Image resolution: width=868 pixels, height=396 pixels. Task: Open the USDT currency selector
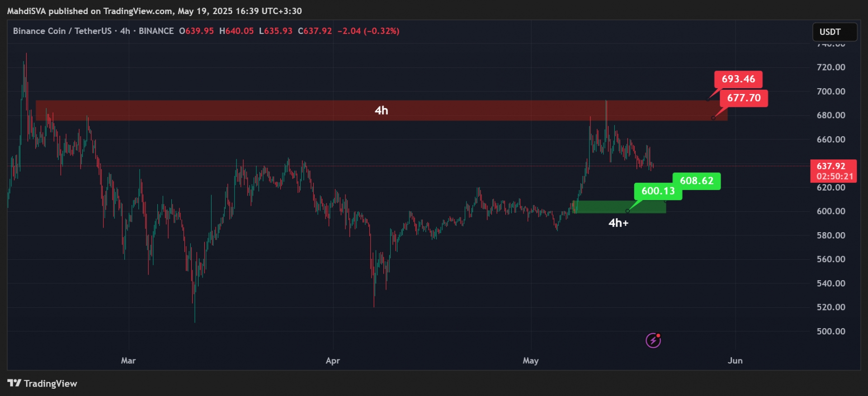click(x=835, y=32)
